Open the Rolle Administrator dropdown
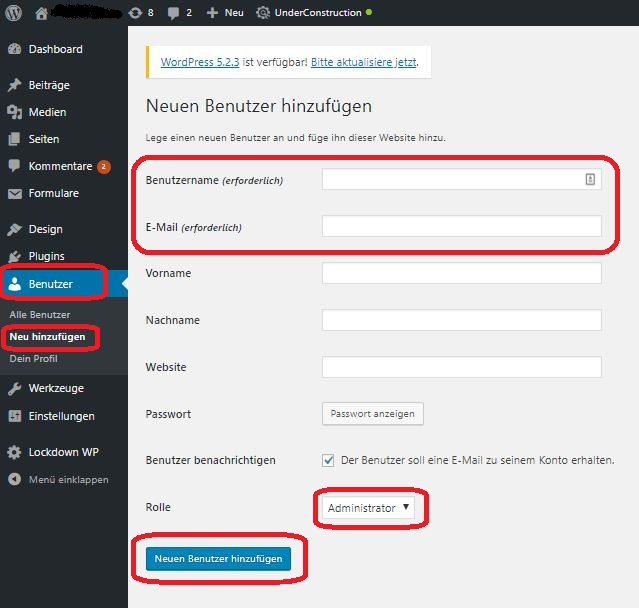This screenshot has height=608, width=639. pos(368,507)
